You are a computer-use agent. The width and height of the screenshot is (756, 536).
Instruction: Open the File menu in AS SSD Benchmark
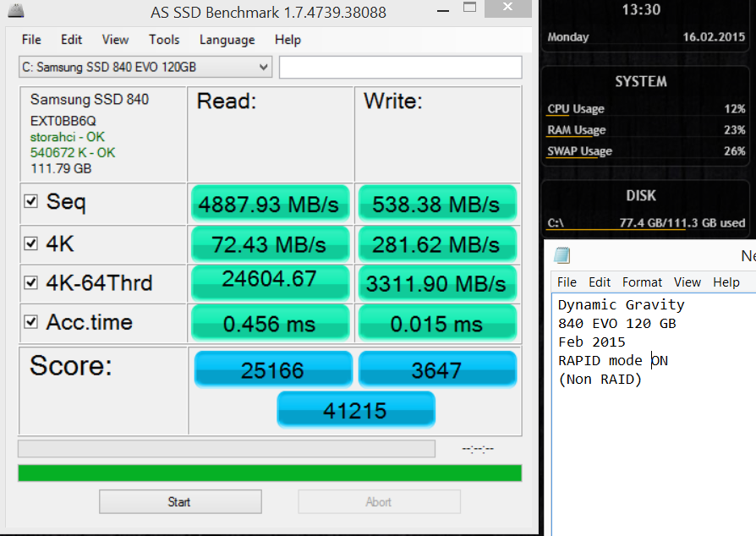point(31,40)
